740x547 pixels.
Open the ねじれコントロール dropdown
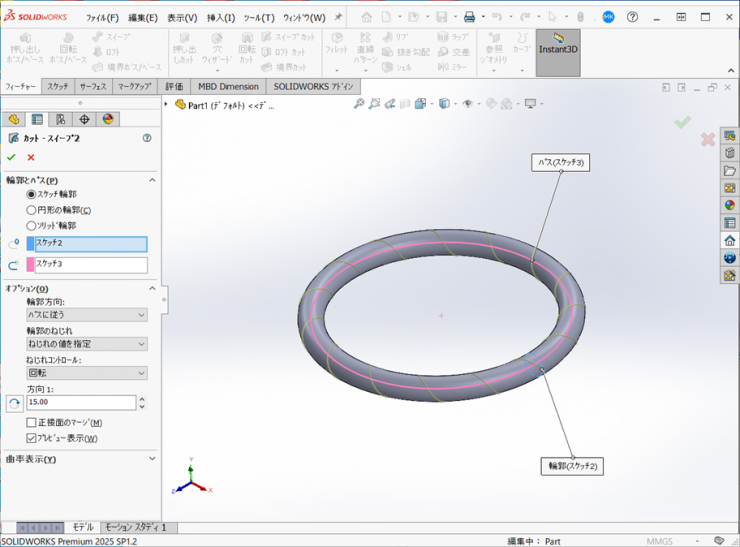[x=86, y=373]
